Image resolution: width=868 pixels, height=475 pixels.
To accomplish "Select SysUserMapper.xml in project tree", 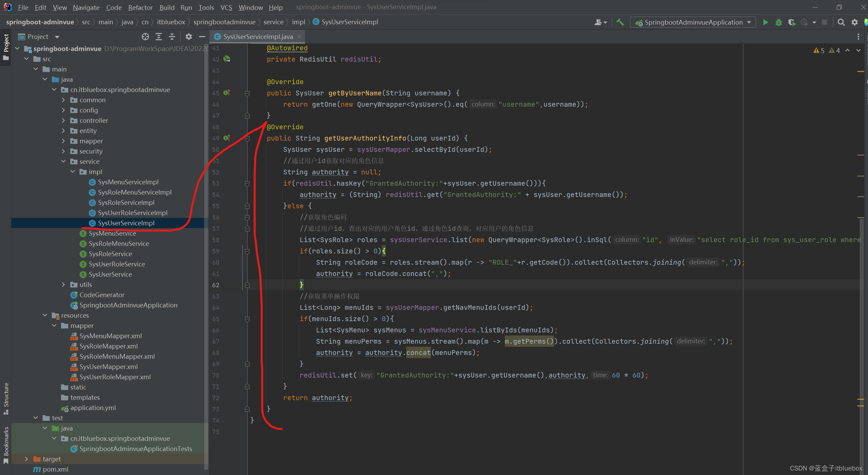I will click(x=108, y=367).
